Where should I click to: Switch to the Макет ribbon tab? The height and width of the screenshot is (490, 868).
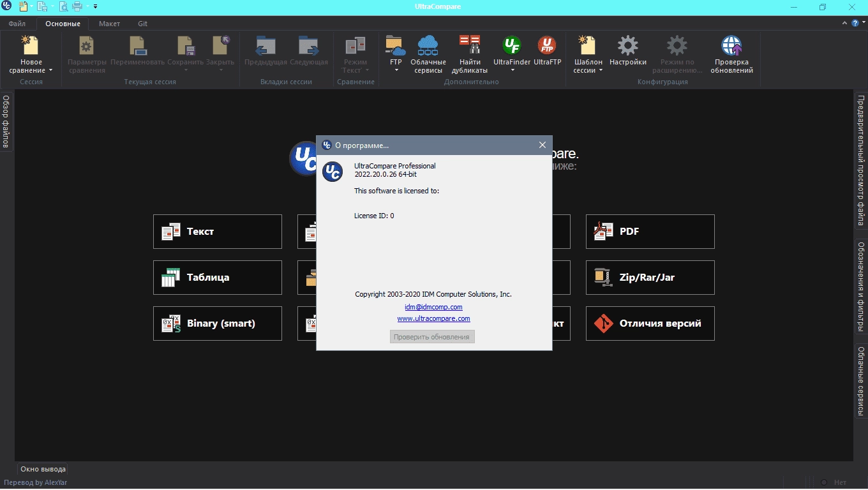click(x=109, y=24)
